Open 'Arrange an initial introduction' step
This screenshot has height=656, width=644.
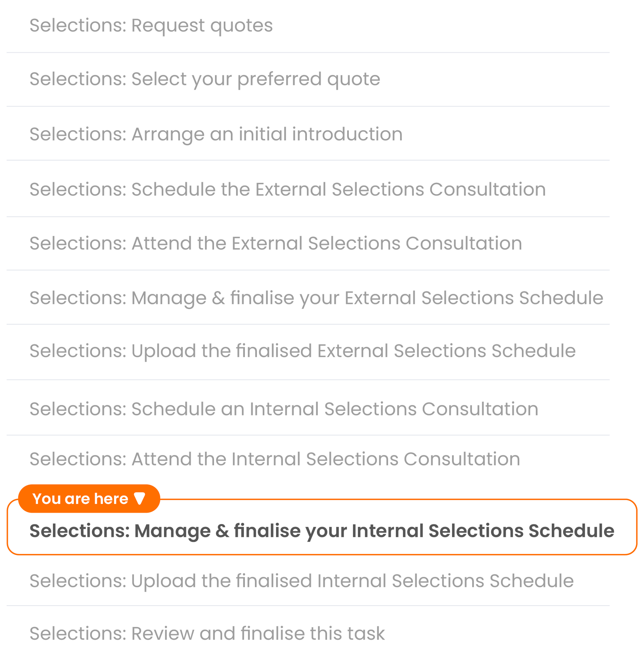pos(216,134)
